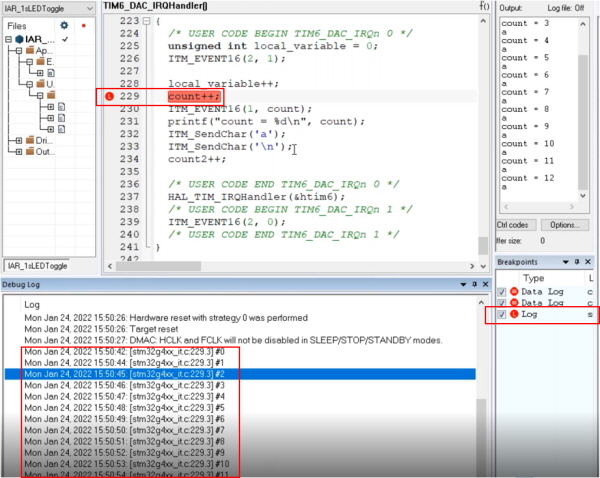Image resolution: width=600 pixels, height=478 pixels.
Task: Click the editor horizontal scrollbar left arrow
Action: pyautogui.click(x=110, y=266)
